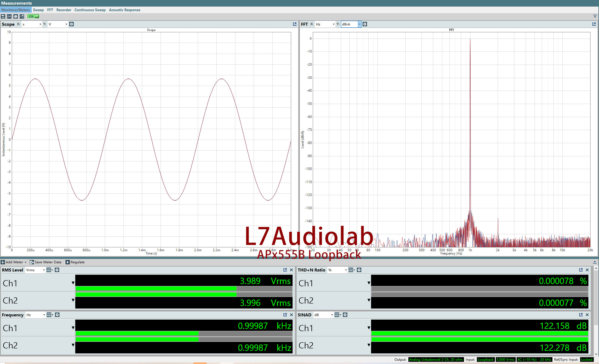
Task: Click the Regulate button
Action: click(75, 262)
